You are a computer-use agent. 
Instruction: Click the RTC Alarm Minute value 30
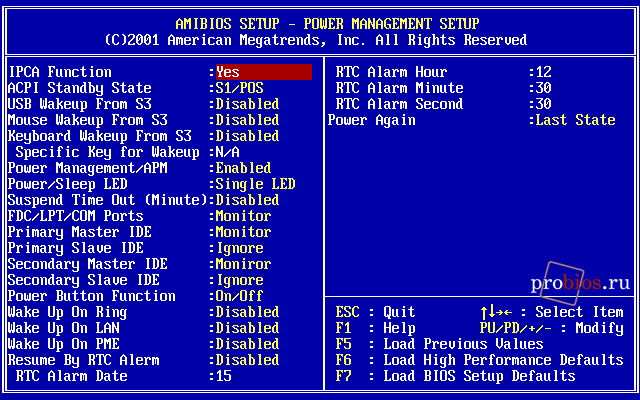(x=544, y=88)
